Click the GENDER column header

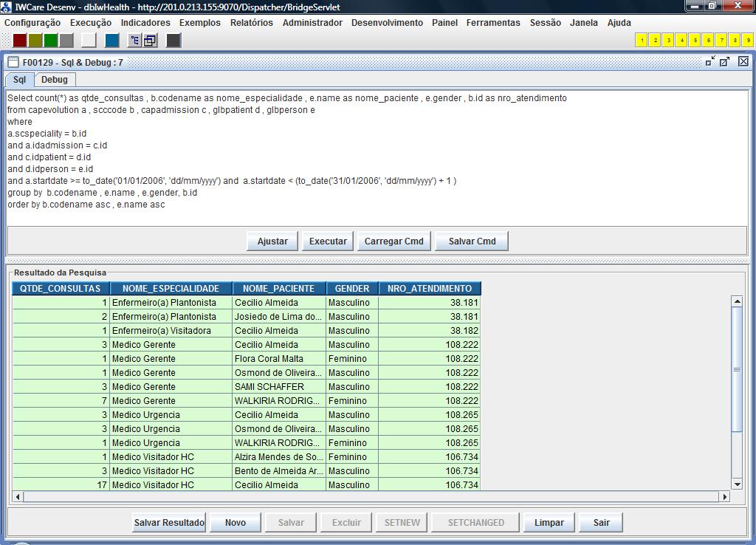(352, 289)
